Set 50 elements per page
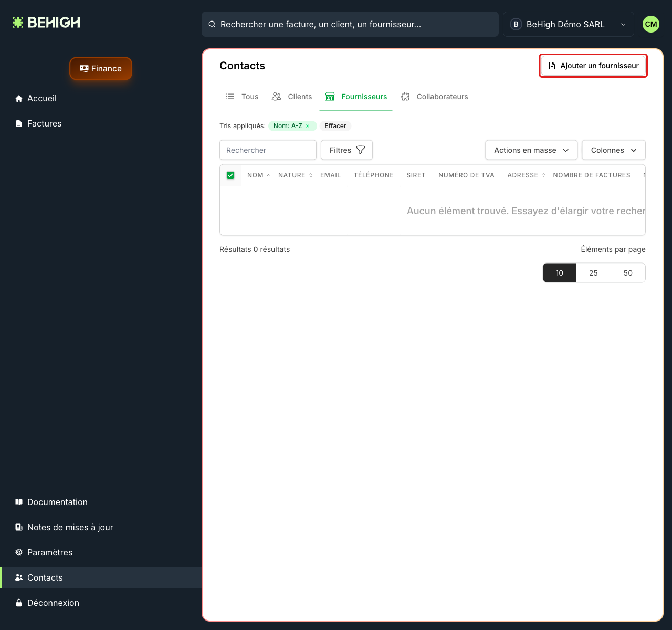672x630 pixels. point(628,273)
